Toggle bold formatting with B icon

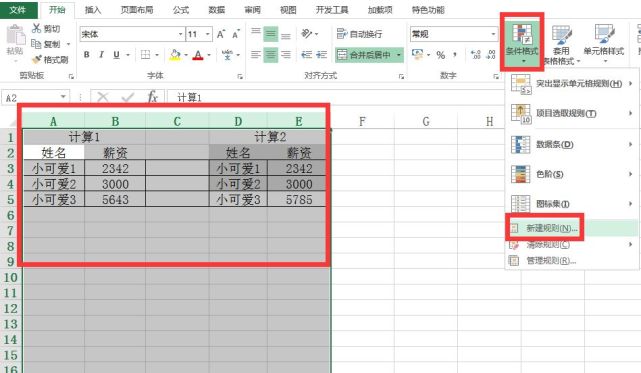coord(87,55)
